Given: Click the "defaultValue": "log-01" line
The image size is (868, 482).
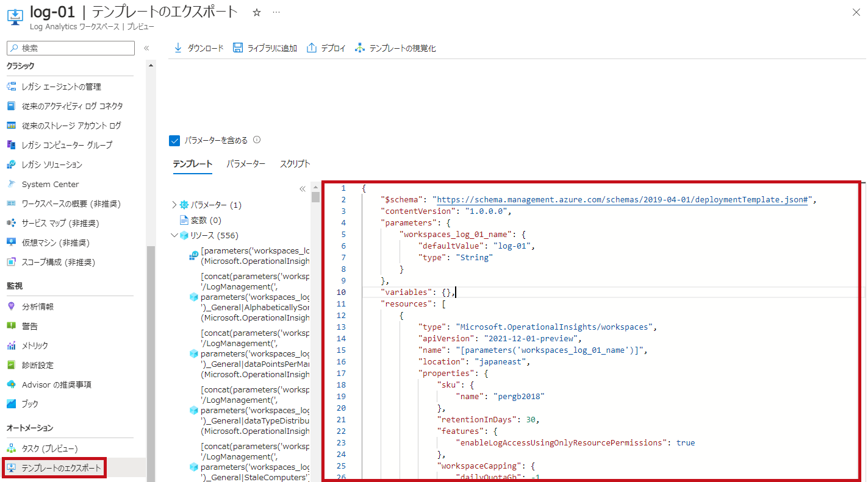Looking at the screenshot, I should pyautogui.click(x=477, y=246).
